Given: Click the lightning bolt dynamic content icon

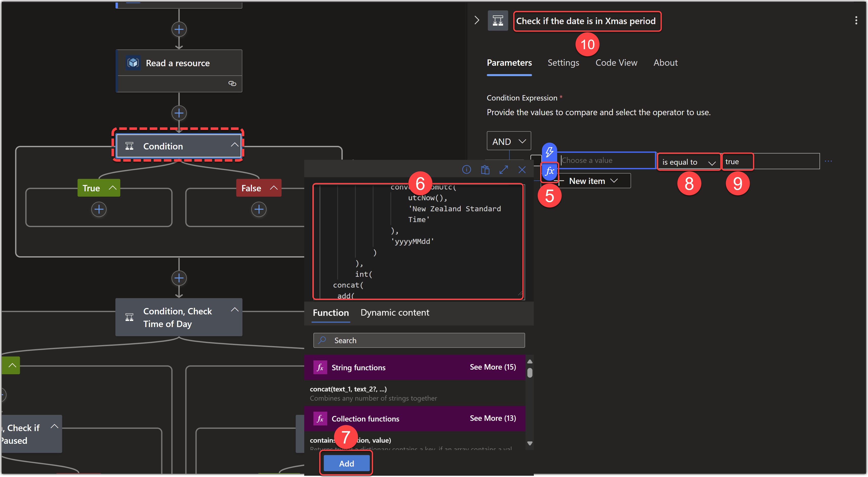Looking at the screenshot, I should 549,152.
